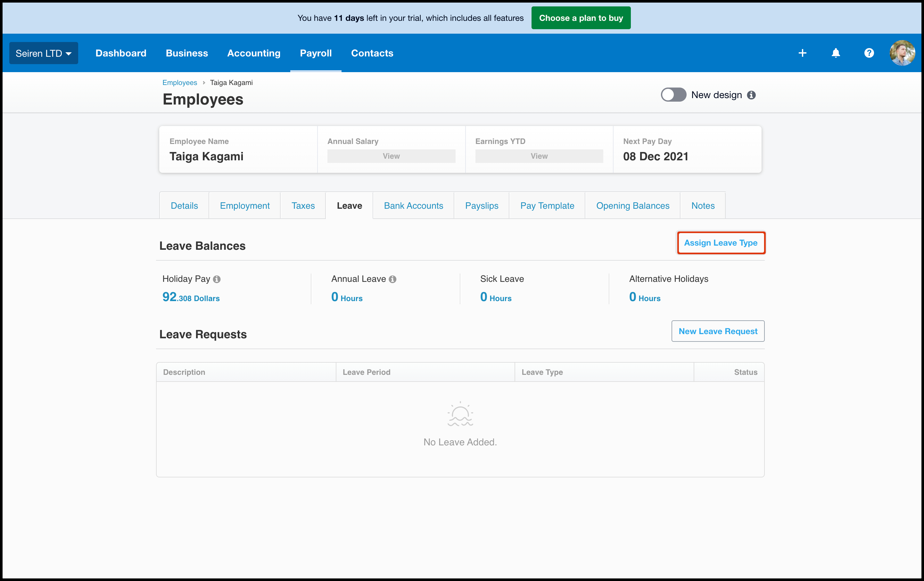Image resolution: width=924 pixels, height=581 pixels.
Task: Click Choose a plan to buy
Action: coord(581,18)
